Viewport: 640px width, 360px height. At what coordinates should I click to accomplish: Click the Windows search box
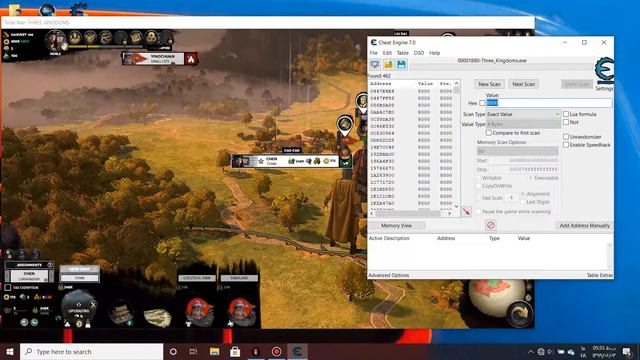click(91, 351)
